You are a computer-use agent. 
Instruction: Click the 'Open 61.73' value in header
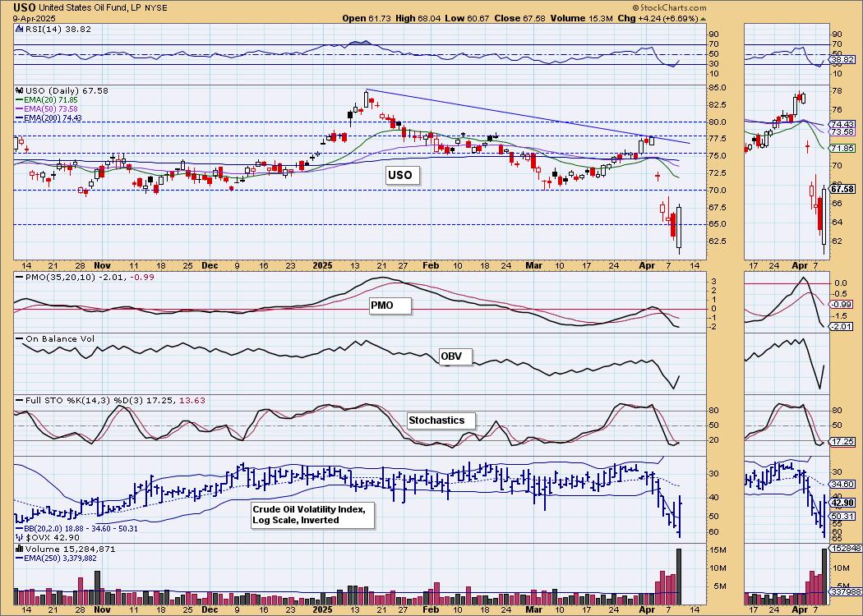point(367,18)
